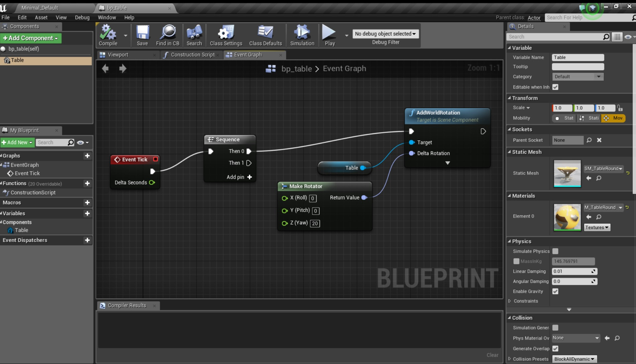Clear the Parent Socket with X icon
This screenshot has height=364, width=636.
pos(599,140)
